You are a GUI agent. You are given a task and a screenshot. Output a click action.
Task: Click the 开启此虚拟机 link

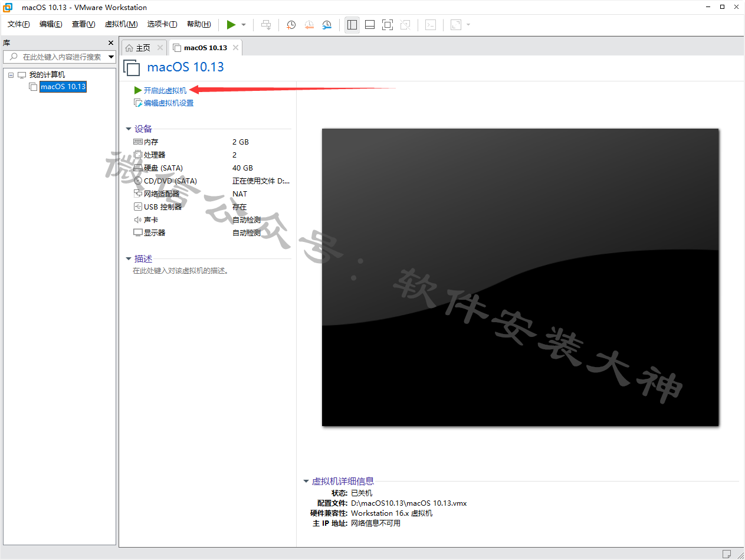[x=165, y=90]
